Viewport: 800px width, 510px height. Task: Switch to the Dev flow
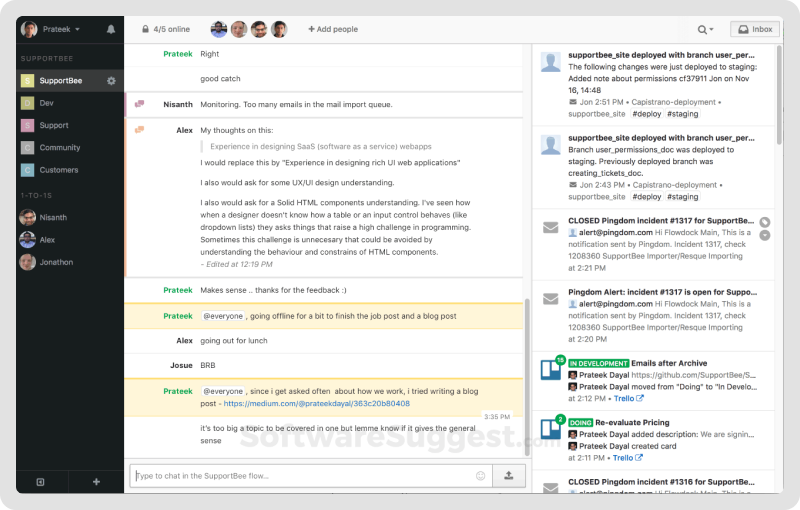(x=70, y=103)
